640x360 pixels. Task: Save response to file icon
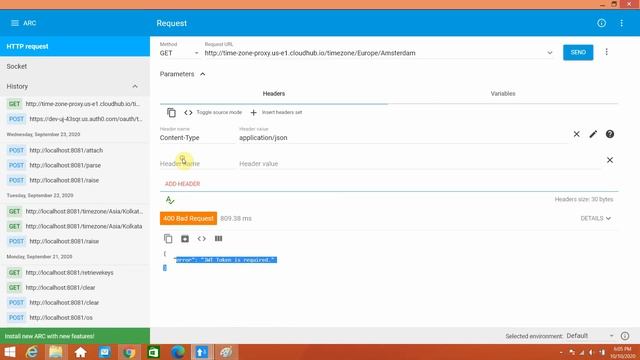point(185,239)
